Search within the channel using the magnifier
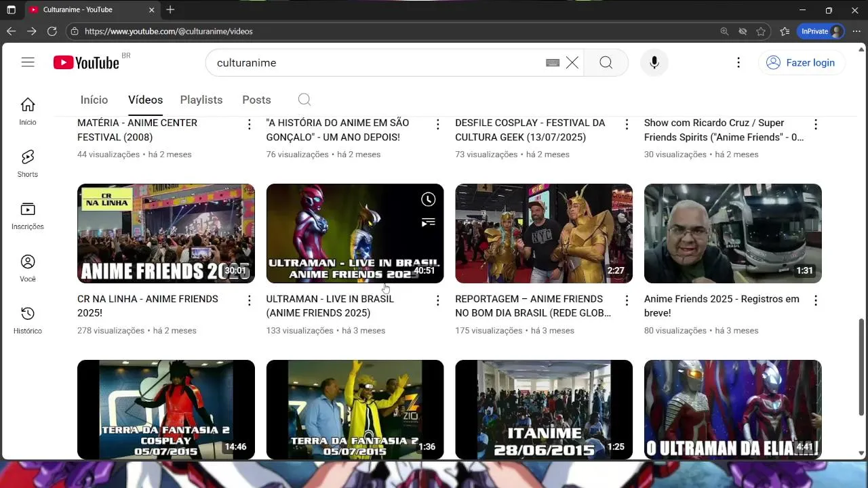This screenshot has width=868, height=488. (304, 100)
